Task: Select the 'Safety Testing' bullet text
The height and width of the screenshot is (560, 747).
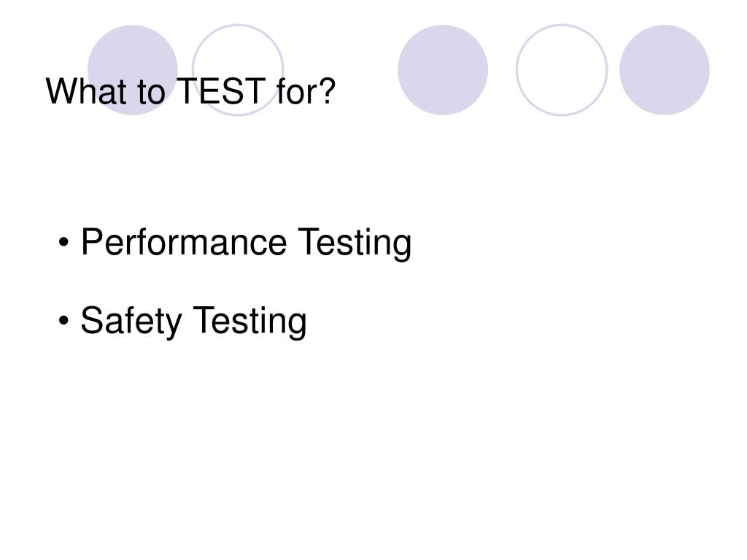Action: (x=193, y=321)
